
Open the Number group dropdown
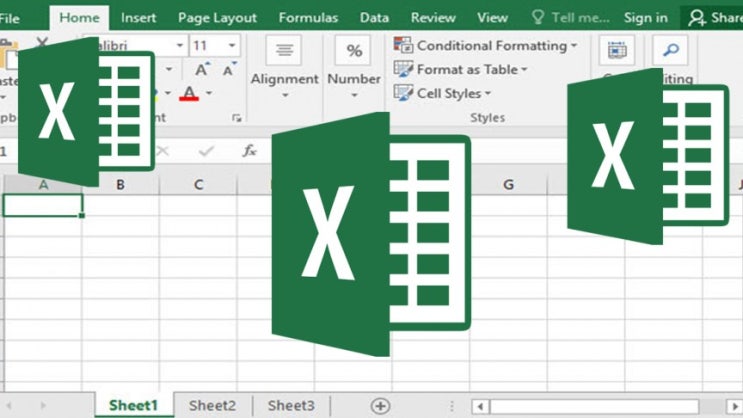354,96
